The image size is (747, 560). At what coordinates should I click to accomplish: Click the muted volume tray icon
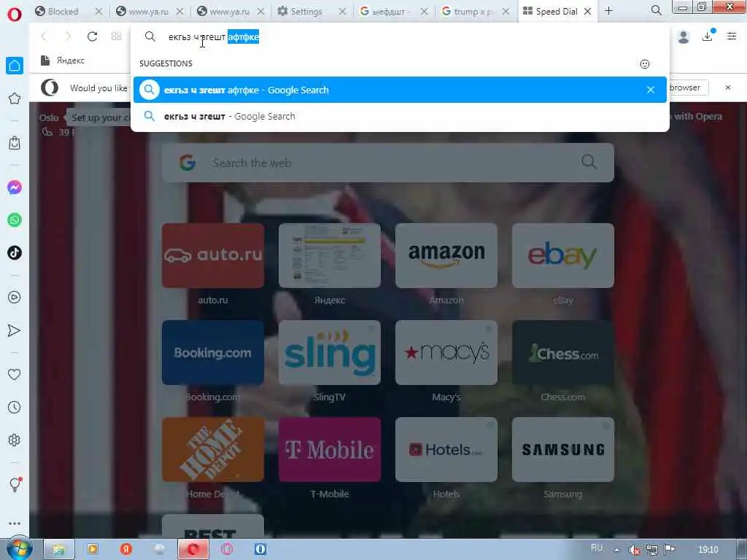634,550
